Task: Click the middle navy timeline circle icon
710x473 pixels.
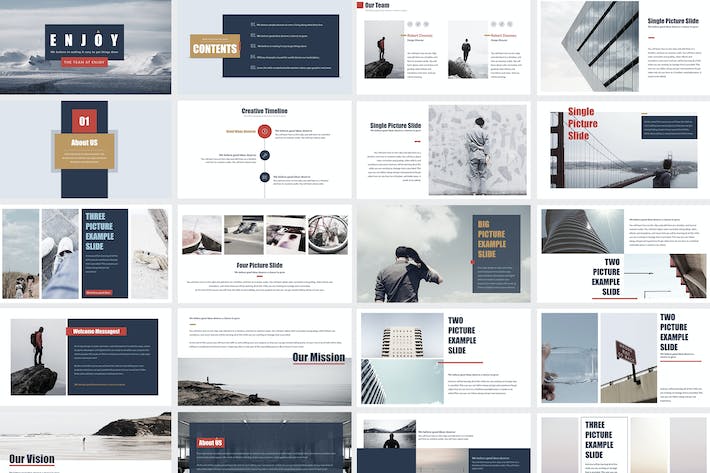Action: (265, 155)
